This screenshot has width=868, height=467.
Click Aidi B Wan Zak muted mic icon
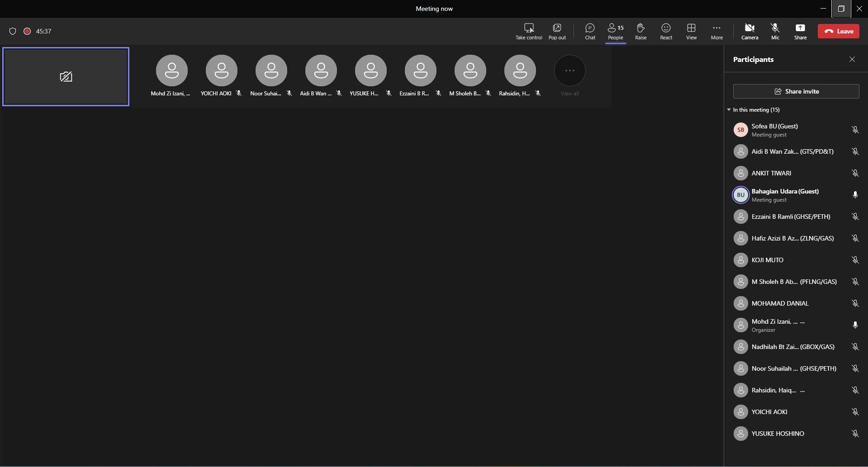pyautogui.click(x=855, y=151)
